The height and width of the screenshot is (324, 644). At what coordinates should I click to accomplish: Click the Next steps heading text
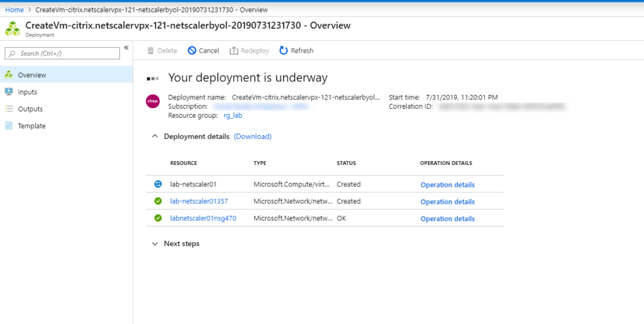182,243
